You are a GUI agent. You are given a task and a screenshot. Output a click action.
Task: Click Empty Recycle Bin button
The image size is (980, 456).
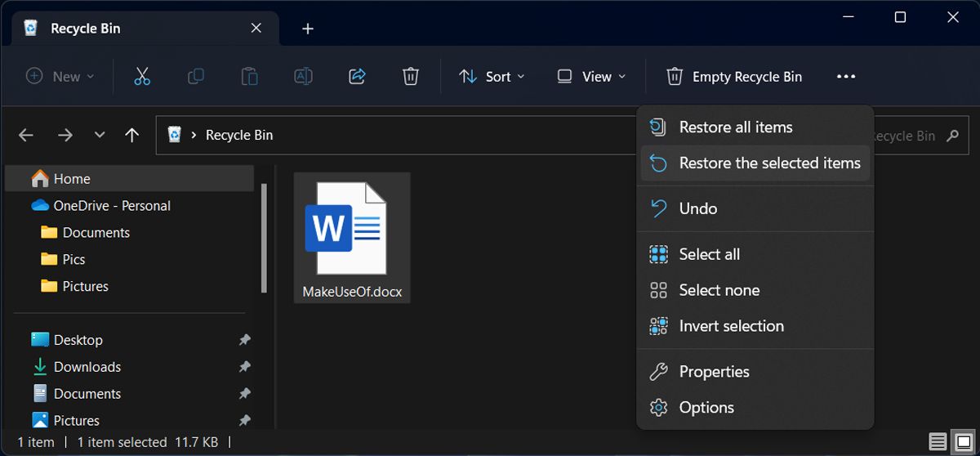(x=733, y=76)
